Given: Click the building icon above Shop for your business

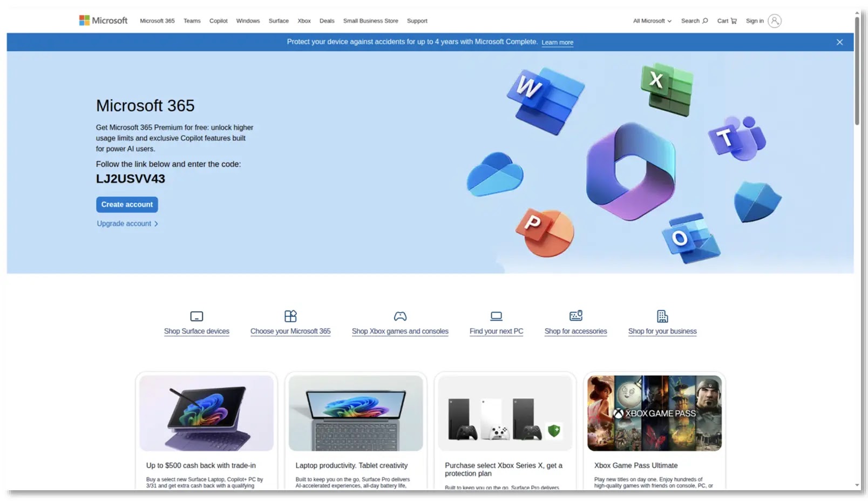Looking at the screenshot, I should coord(662,316).
